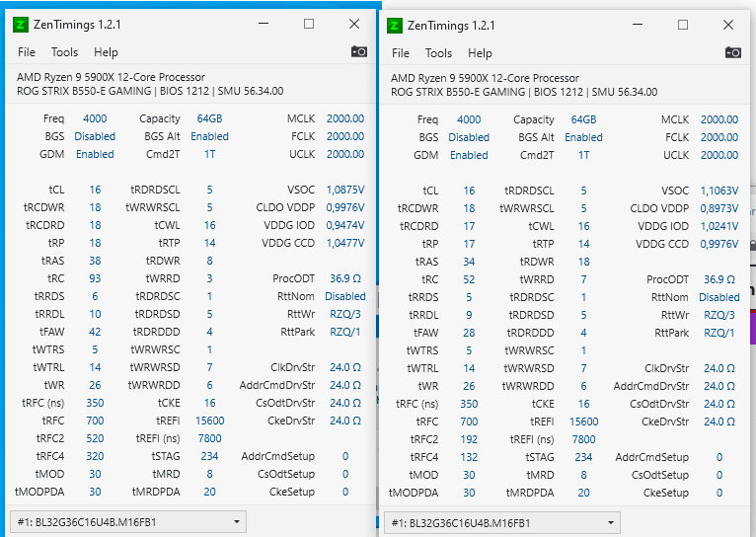The height and width of the screenshot is (537, 756).
Task: Click tSTAG value 234 in right window
Action: click(x=584, y=457)
